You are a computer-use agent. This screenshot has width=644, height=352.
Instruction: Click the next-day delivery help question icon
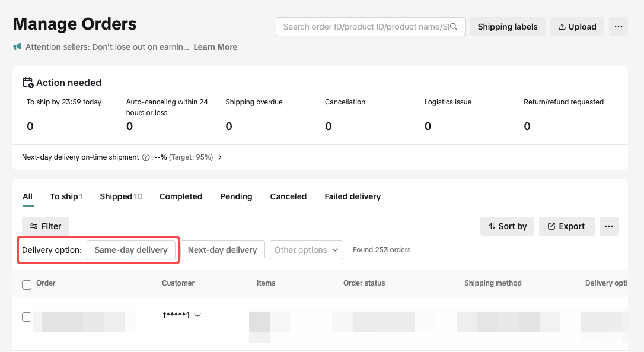[145, 157]
